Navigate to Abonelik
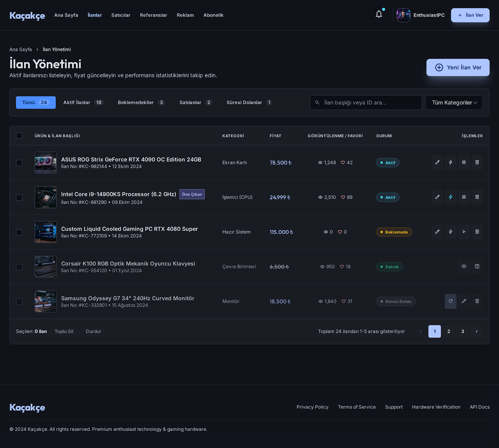Image resolution: width=499 pixels, height=448 pixels. (213, 15)
